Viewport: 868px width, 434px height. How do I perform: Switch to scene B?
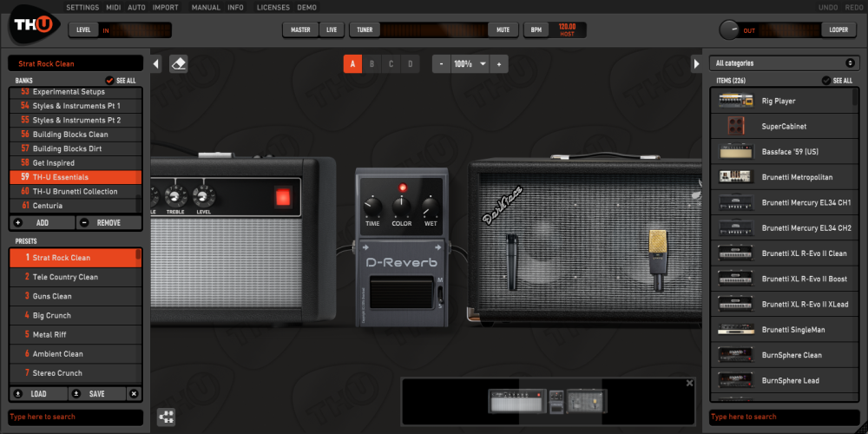click(372, 64)
